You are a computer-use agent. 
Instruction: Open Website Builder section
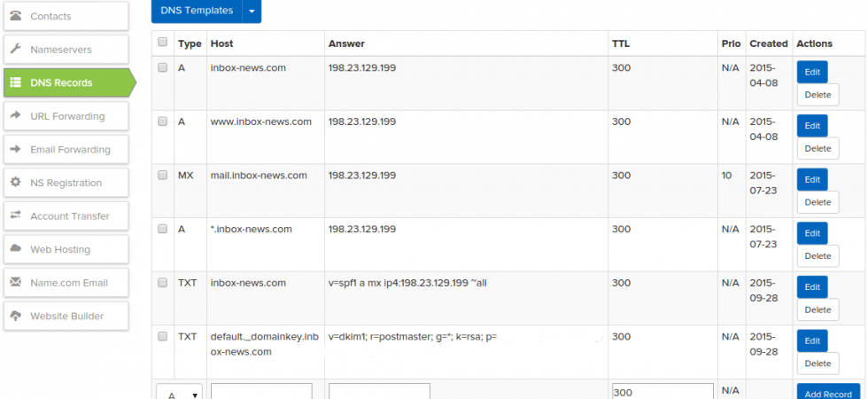pyautogui.click(x=66, y=316)
